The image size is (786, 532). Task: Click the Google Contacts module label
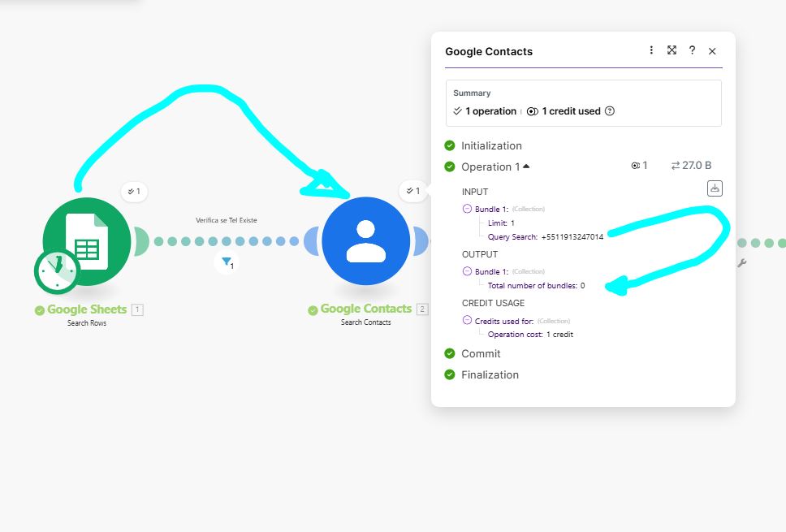366,309
